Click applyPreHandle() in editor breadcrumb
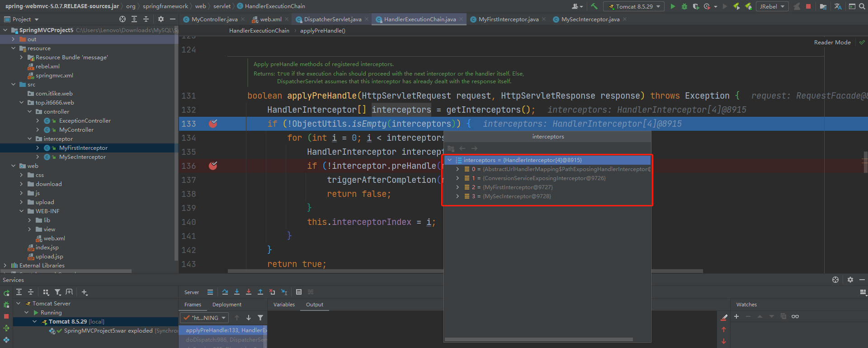Viewport: 868px width, 348px height. click(x=323, y=31)
